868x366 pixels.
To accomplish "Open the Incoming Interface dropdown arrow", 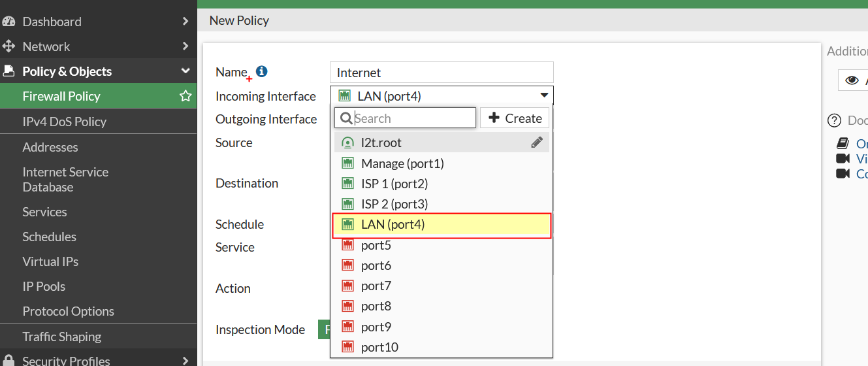I will (x=544, y=96).
